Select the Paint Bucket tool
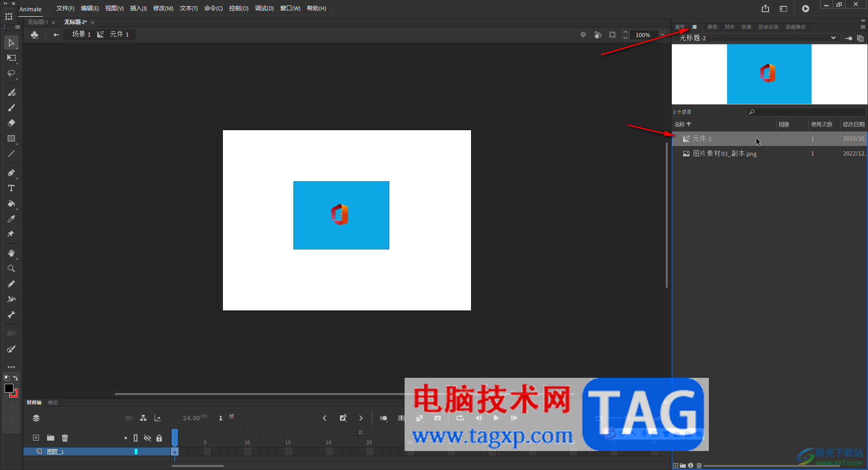Image resolution: width=868 pixels, height=470 pixels. [x=11, y=203]
